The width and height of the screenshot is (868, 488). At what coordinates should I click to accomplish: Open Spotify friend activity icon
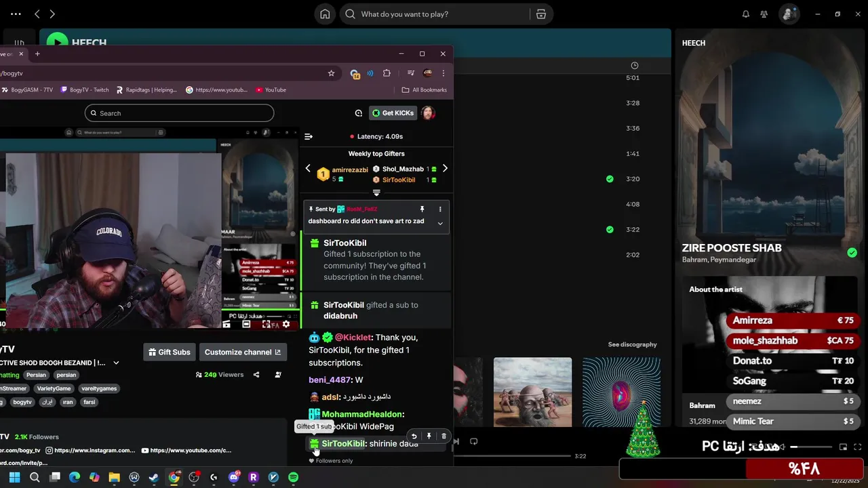(764, 14)
